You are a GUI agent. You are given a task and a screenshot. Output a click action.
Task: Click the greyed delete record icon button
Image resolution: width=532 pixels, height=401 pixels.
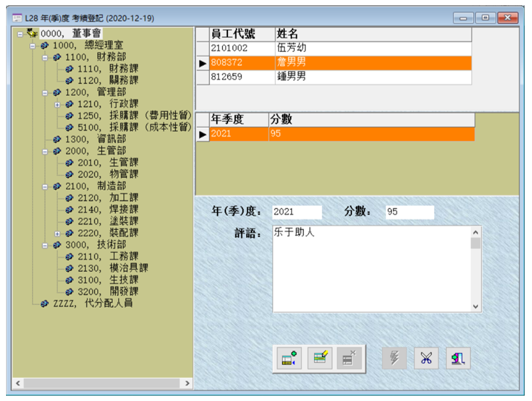coord(349,358)
